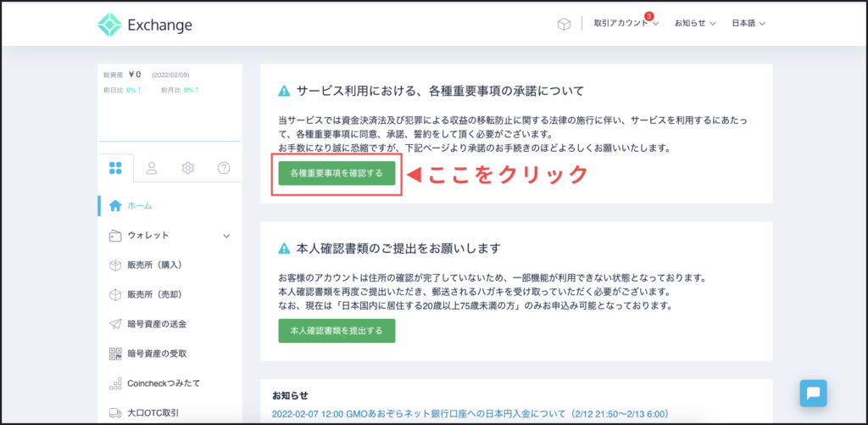Open the dashboard grid icon tab
The width and height of the screenshot is (868, 425).
116,168
